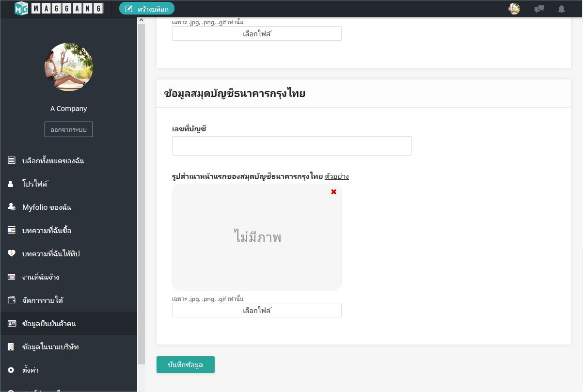Open the chat messages icon
This screenshot has height=392, width=583.
point(539,9)
